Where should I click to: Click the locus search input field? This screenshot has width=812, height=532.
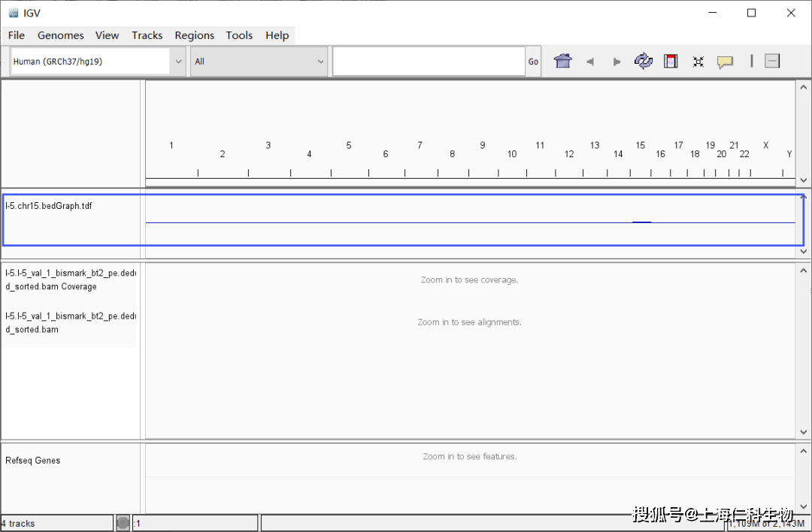tap(429, 62)
